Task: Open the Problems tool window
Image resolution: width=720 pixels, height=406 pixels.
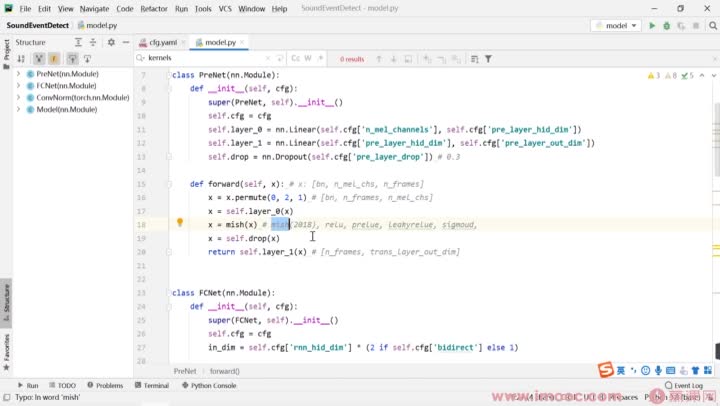Action: coord(105,385)
